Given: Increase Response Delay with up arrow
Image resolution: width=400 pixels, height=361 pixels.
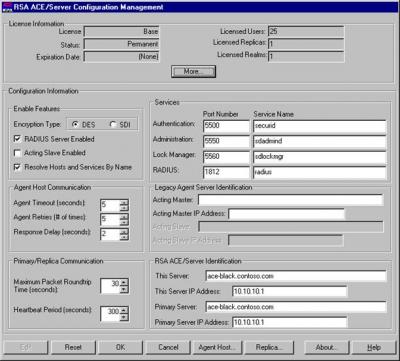Looking at the screenshot, I should pos(124,231).
